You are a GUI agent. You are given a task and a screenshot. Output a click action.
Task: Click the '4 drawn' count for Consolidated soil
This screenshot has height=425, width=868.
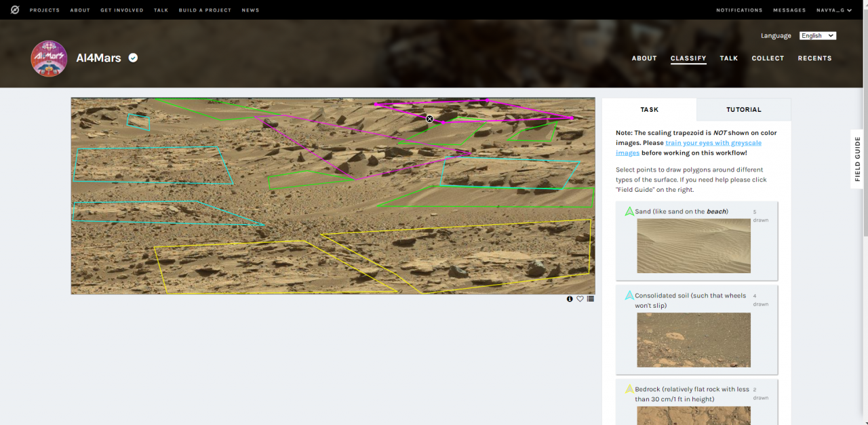click(760, 300)
